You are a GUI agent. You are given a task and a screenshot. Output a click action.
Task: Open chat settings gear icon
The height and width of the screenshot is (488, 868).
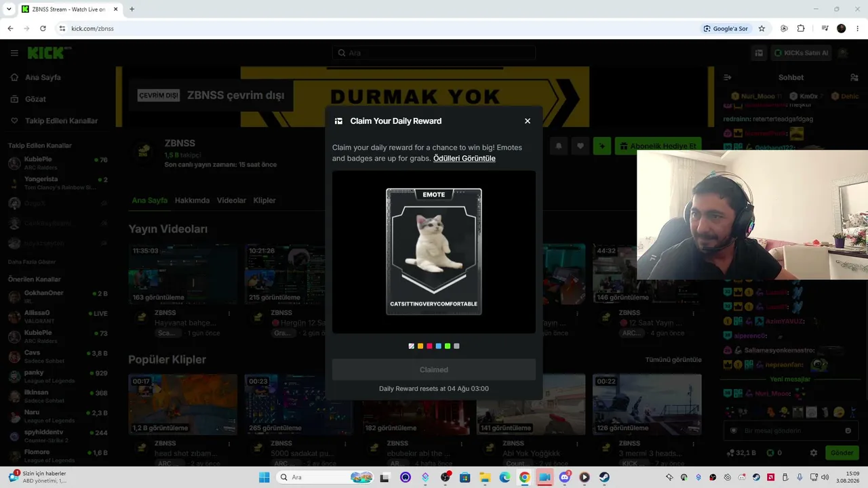814,453
